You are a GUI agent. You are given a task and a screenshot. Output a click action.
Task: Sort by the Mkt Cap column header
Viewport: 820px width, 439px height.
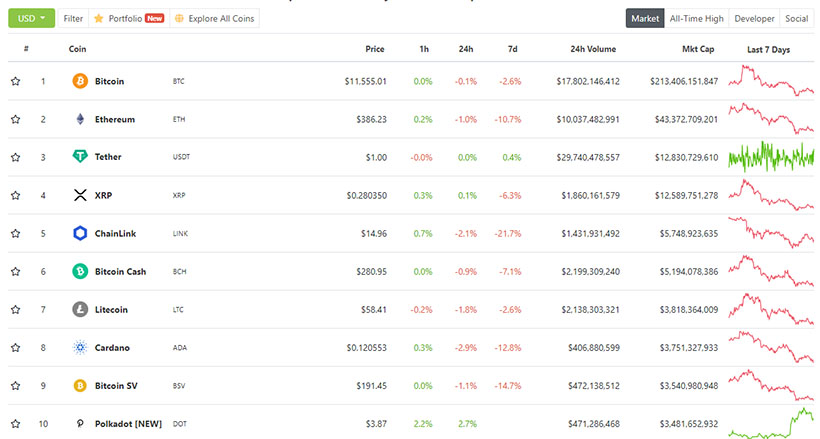click(698, 49)
